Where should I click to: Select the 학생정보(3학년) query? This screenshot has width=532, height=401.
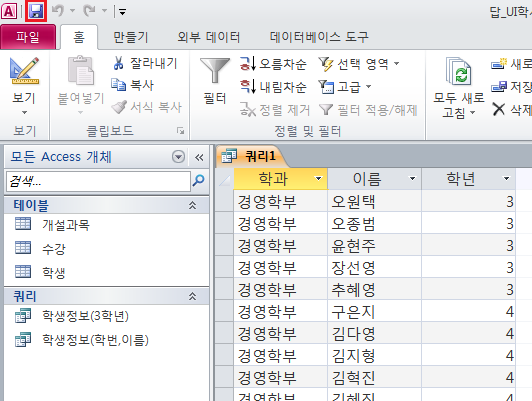point(106,316)
